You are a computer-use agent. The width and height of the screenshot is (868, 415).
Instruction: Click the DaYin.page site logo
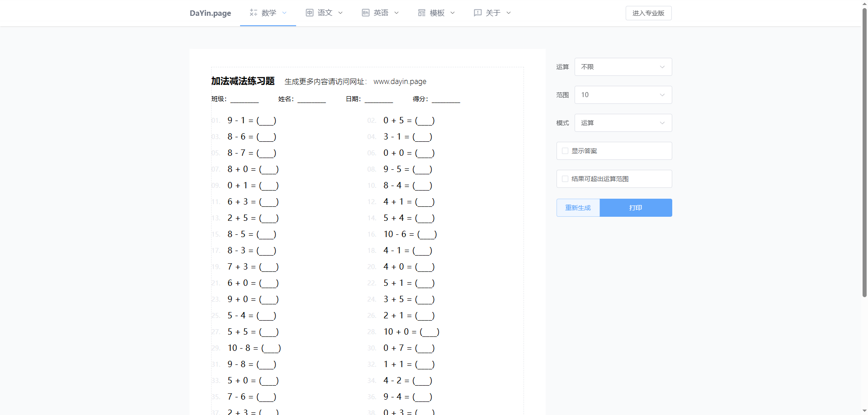click(x=210, y=13)
